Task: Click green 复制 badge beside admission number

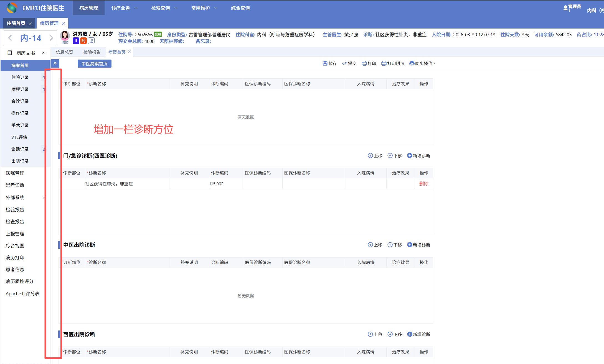Action: tap(158, 34)
